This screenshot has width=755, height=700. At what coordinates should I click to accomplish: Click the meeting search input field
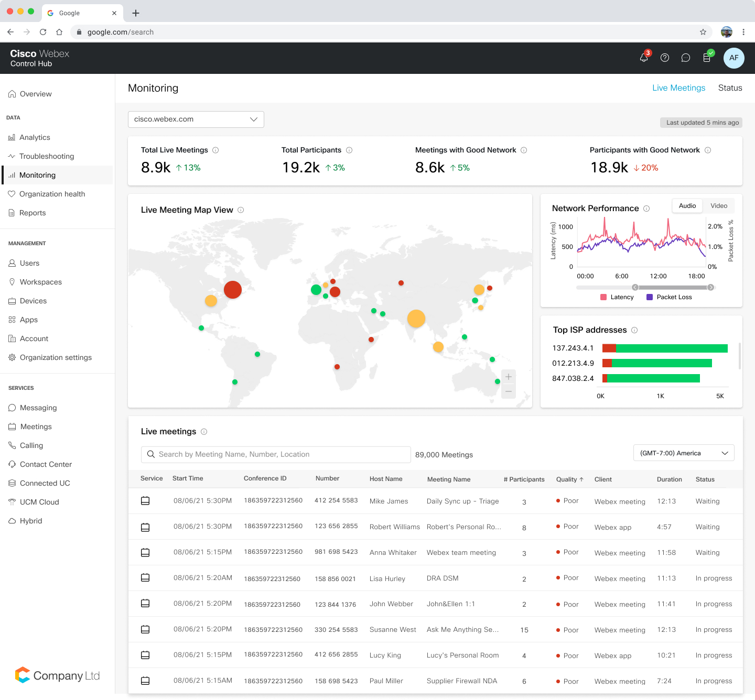point(276,454)
